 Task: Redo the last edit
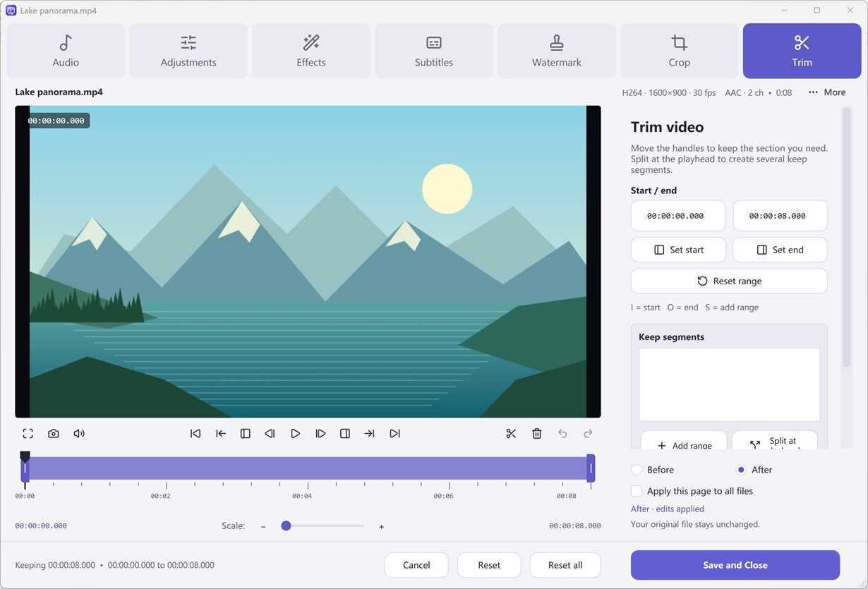click(588, 434)
